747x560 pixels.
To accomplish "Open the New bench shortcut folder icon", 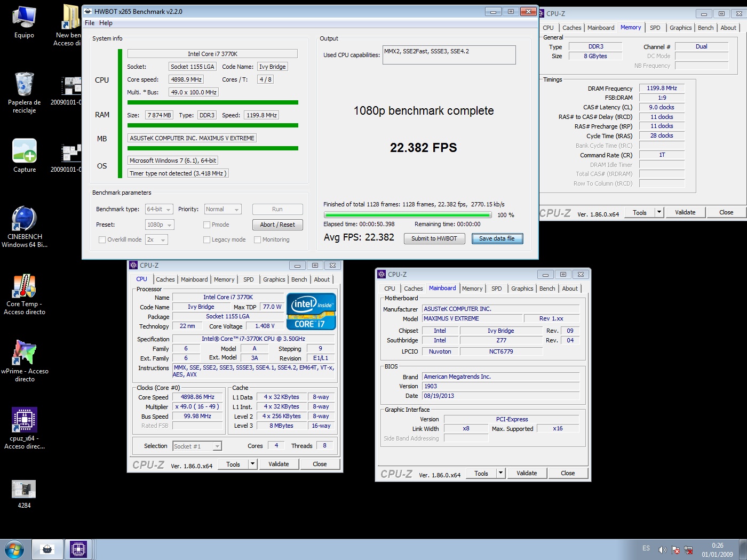I will click(x=69, y=25).
